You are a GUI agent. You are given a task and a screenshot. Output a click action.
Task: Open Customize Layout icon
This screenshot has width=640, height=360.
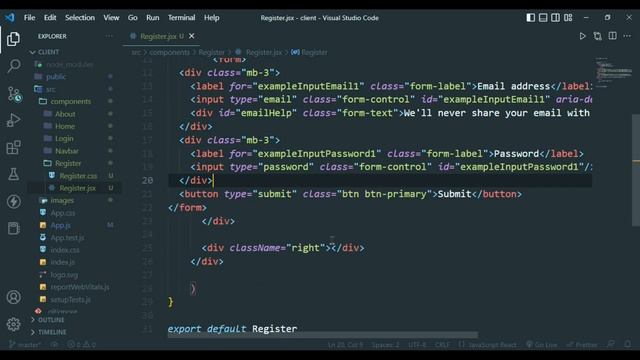(x=568, y=18)
